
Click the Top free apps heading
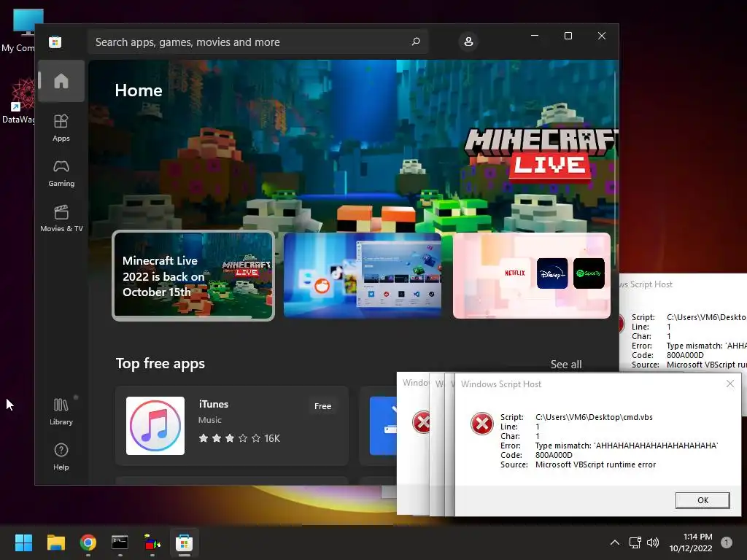160,363
